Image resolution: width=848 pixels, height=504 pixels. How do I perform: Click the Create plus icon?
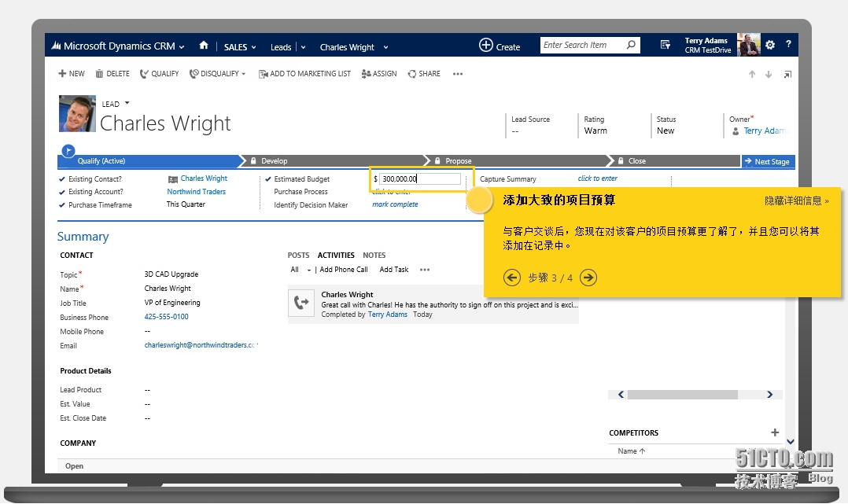point(485,46)
